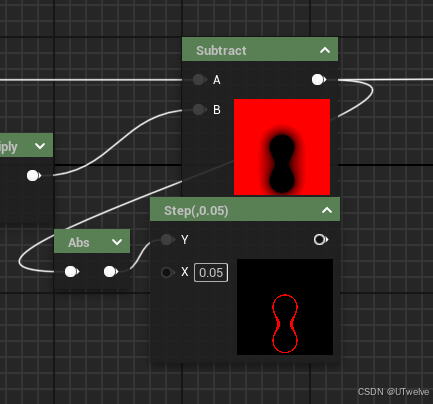The height and width of the screenshot is (404, 433).
Task: Click the X label on Step node
Action: coord(185,272)
